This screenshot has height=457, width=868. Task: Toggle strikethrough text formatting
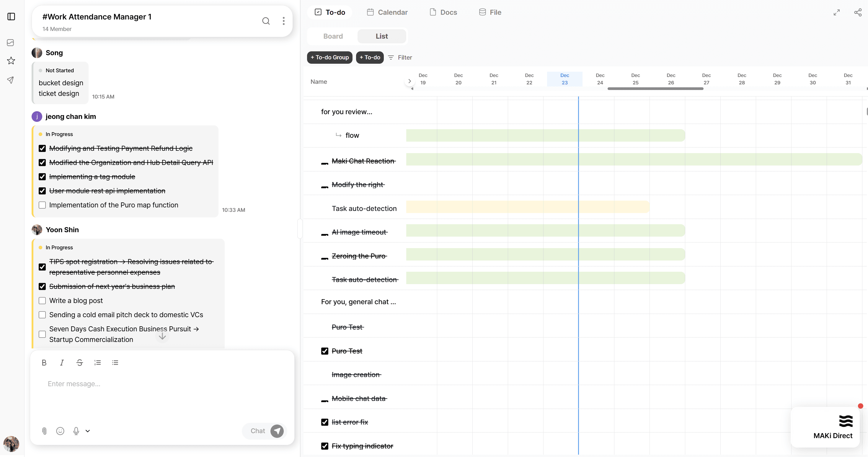(79, 363)
